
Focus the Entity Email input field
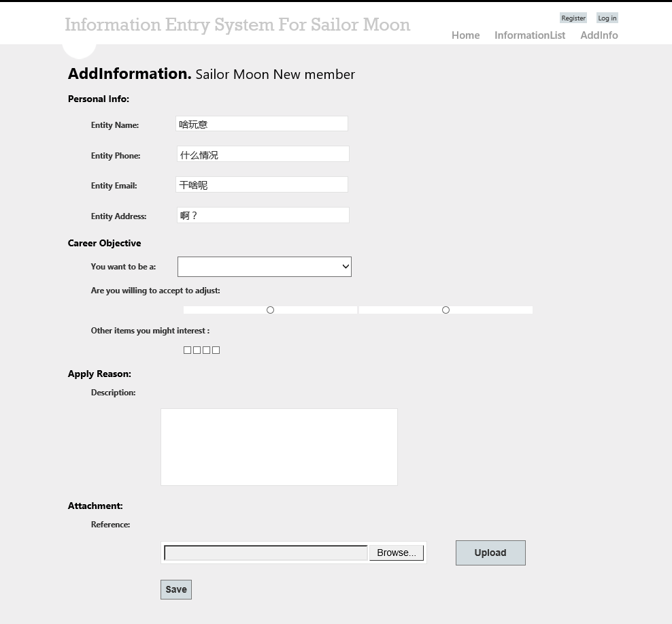coord(262,184)
